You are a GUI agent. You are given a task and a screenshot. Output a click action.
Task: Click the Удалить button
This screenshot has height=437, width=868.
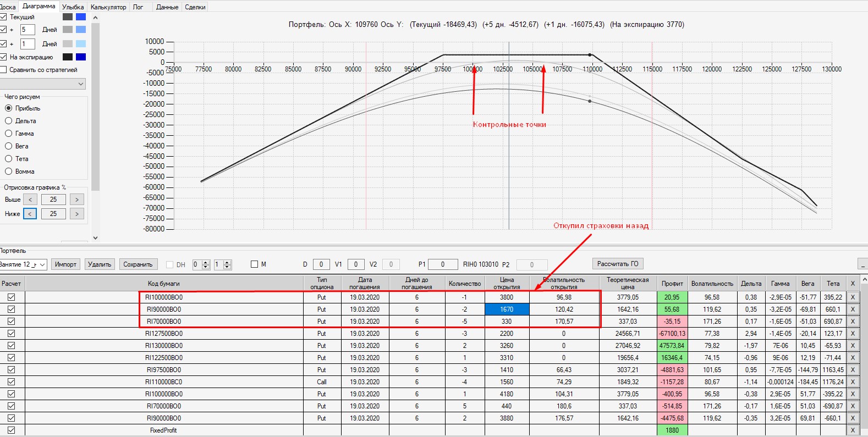coord(100,264)
